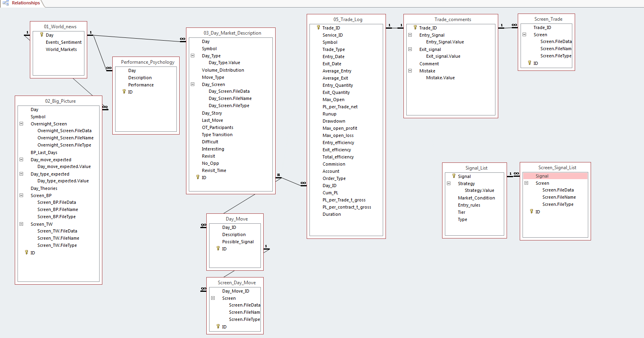Screen dimensions: 644x338
Task: Select Possible_Signal field in Day_Move
Action: tap(238, 242)
